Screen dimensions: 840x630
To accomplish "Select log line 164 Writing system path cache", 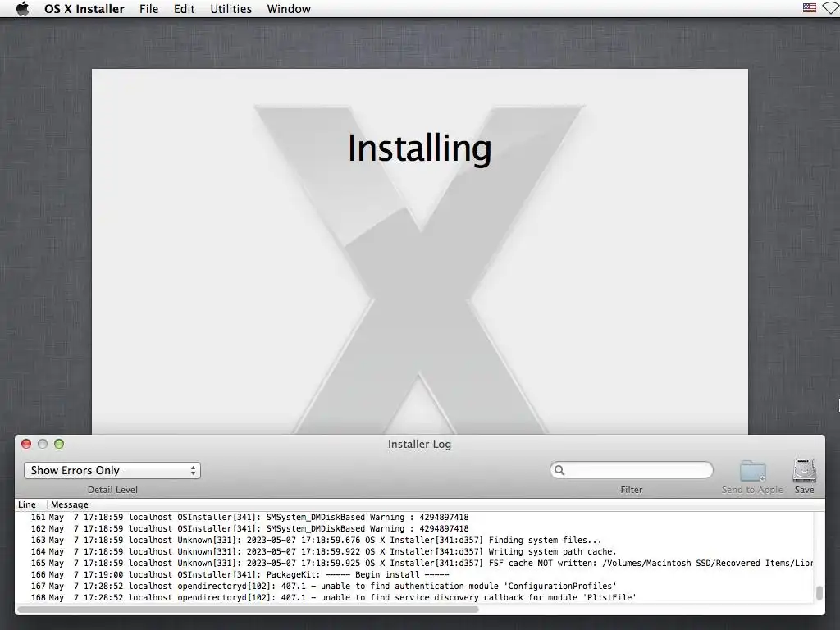I will (x=415, y=551).
